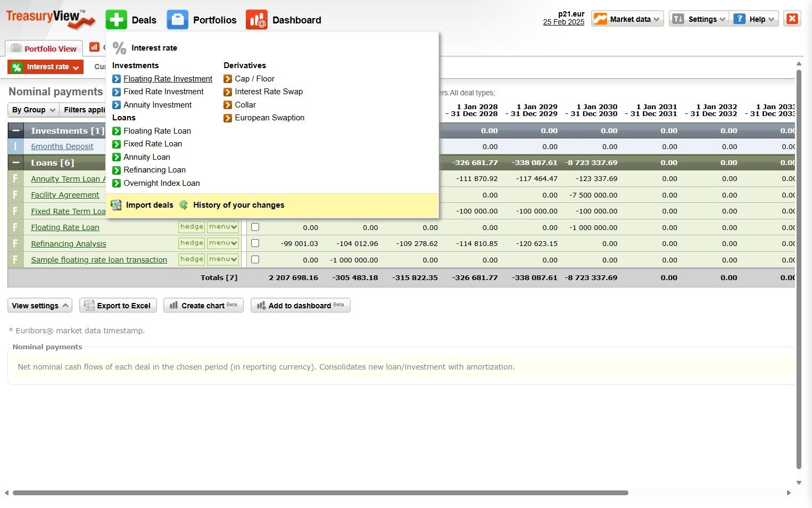Collapse the Loans [6] group
The width and height of the screenshot is (812, 508).
(16, 162)
